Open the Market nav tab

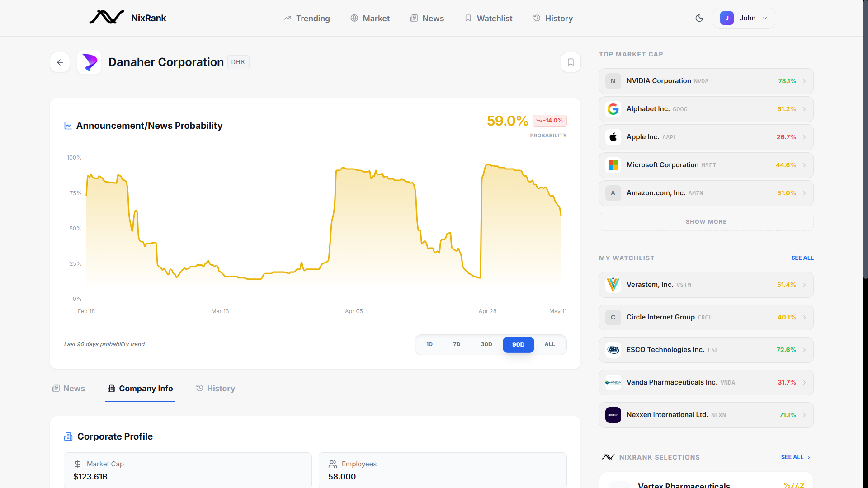pyautogui.click(x=370, y=18)
